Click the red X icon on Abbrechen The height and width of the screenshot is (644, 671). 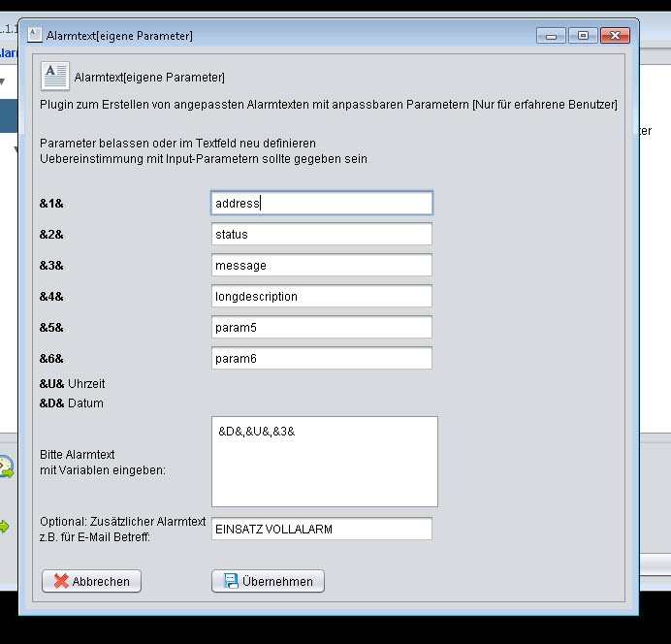tap(61, 581)
